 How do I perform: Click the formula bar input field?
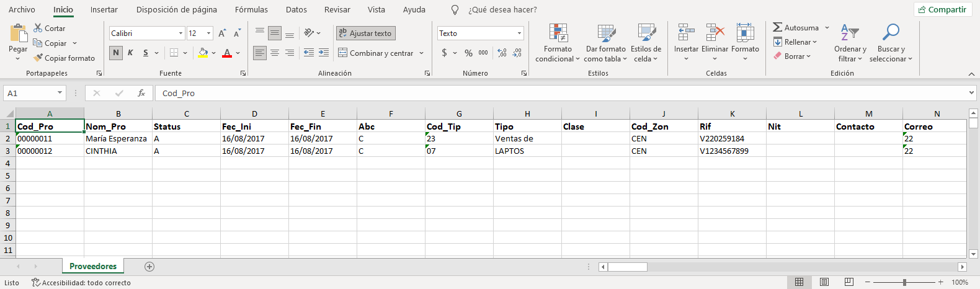(x=558, y=93)
